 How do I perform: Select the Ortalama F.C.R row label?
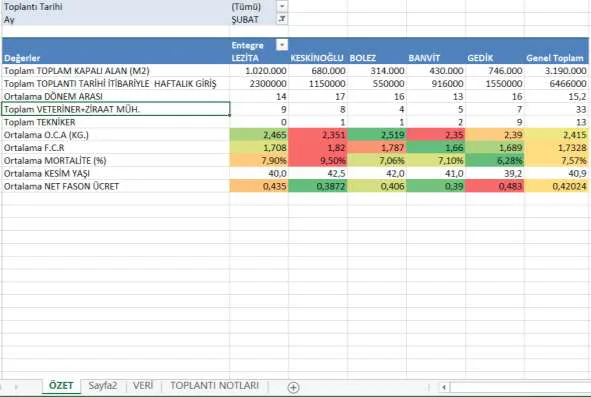116,147
